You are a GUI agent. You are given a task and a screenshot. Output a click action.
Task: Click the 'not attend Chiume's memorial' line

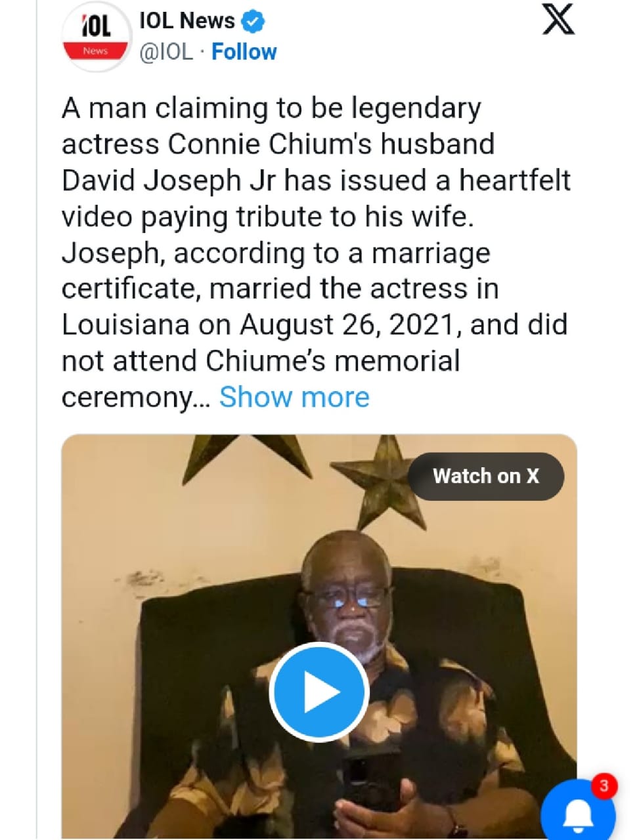tap(260, 361)
